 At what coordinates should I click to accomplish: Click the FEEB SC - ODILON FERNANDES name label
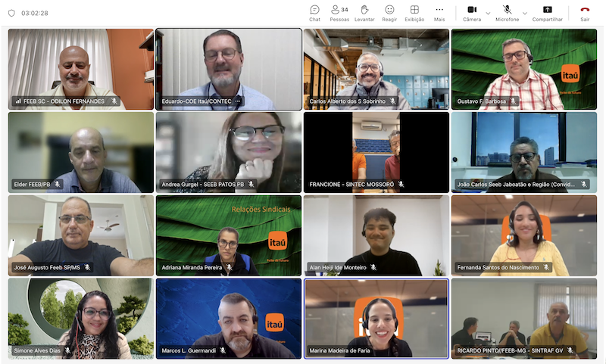[64, 101]
